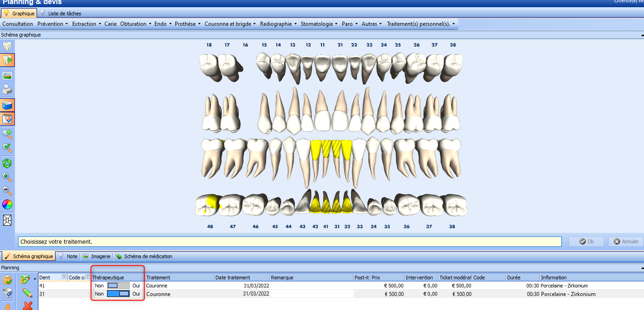Click filter icon in Code column header

(87, 278)
